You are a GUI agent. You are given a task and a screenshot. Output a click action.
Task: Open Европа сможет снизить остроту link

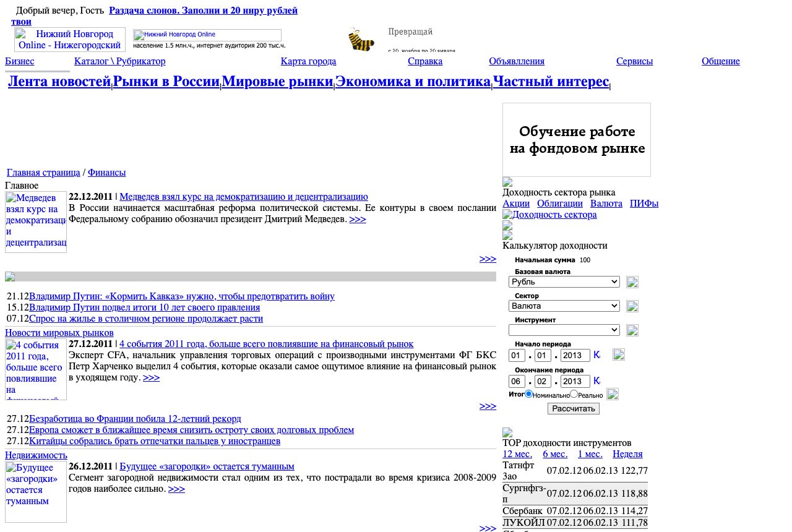[192, 430]
